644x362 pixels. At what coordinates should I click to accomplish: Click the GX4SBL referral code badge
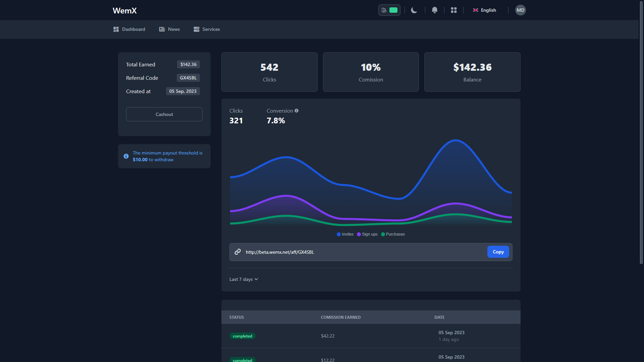[188, 78]
